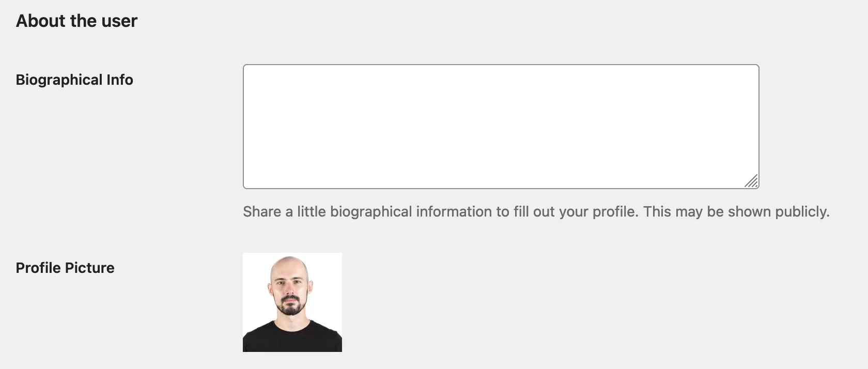Click the black shirt in the avatar
This screenshot has width=868, height=369.
tap(292, 337)
